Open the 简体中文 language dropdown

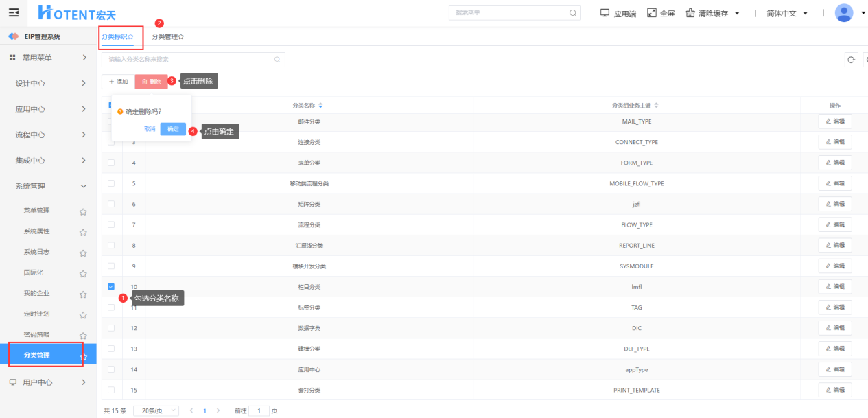tap(787, 13)
